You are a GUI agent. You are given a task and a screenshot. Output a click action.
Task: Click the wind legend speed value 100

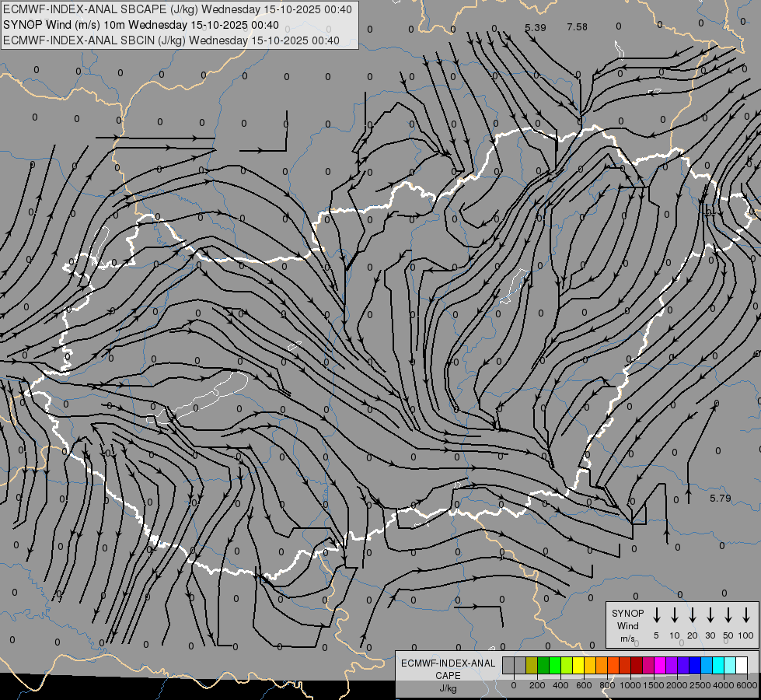click(746, 635)
